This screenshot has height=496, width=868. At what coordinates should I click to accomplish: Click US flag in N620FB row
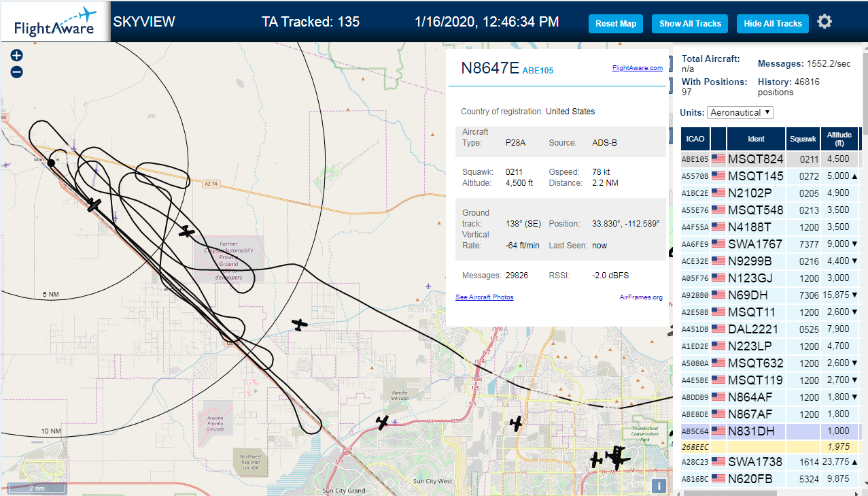click(718, 479)
